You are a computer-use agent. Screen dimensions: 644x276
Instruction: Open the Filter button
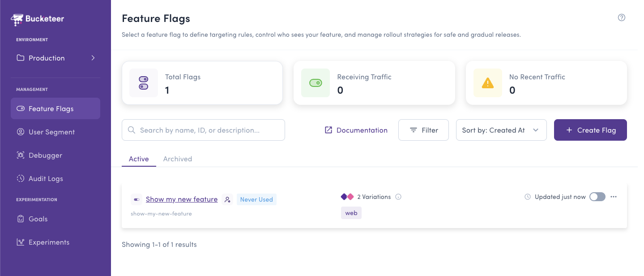423,130
